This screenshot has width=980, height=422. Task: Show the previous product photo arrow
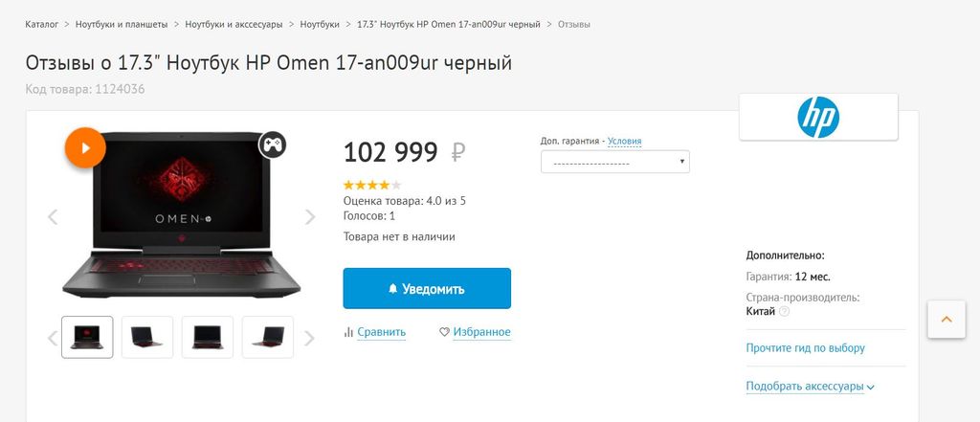click(x=53, y=217)
